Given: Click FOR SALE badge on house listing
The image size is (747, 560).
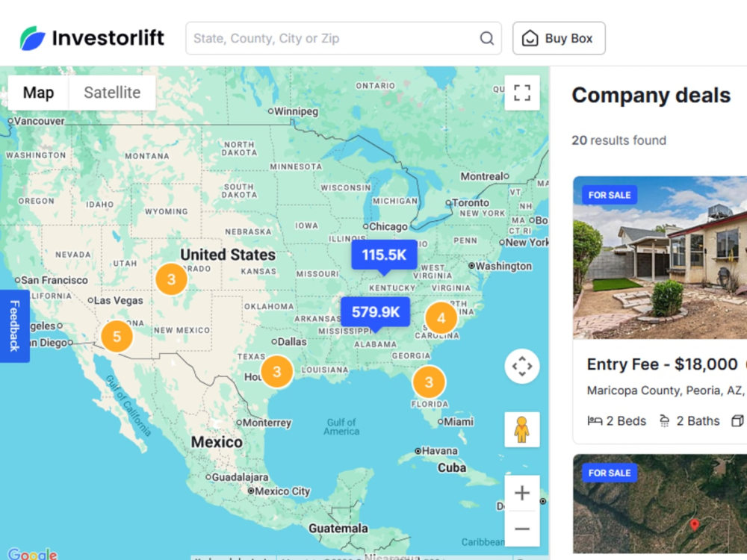Looking at the screenshot, I should click(x=610, y=195).
